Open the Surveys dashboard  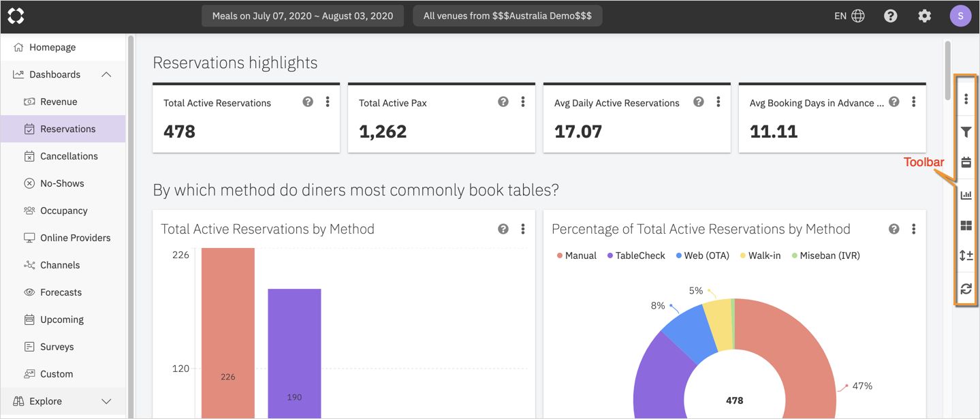[x=63, y=347]
